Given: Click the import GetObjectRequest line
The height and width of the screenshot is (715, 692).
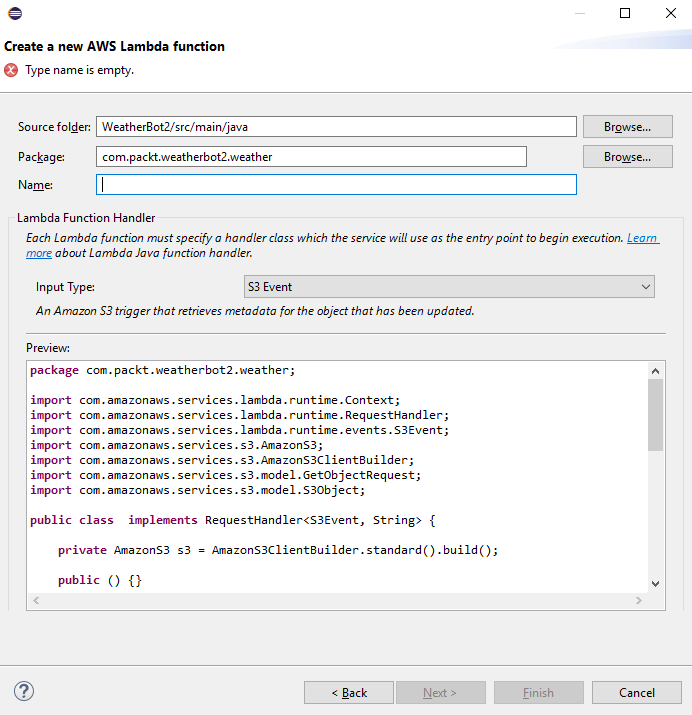Looking at the screenshot, I should 226,475.
